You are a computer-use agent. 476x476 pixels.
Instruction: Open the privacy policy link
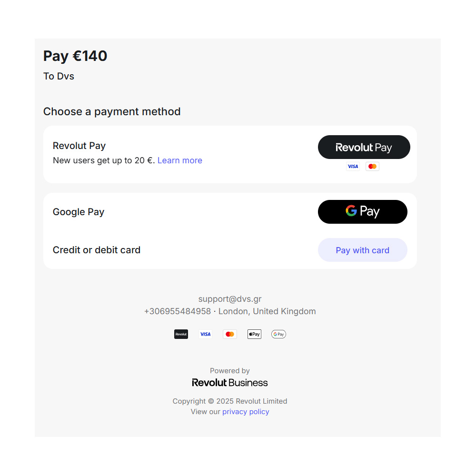246,412
